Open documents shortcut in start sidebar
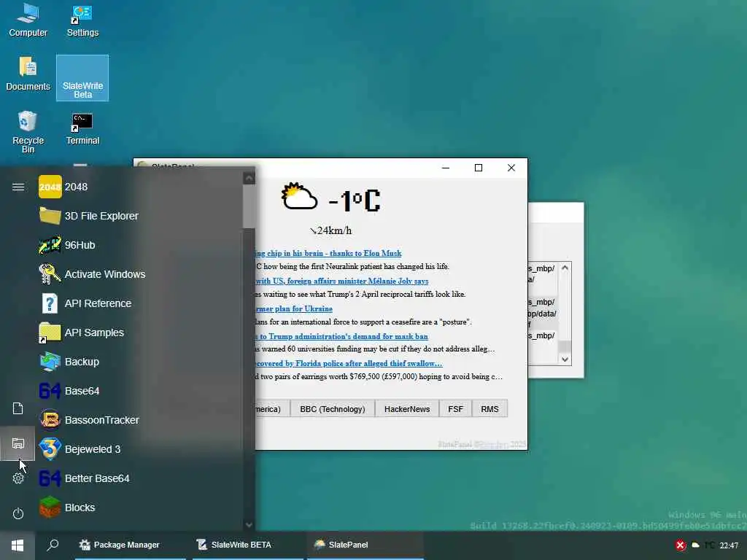747x560 pixels. coord(18,408)
